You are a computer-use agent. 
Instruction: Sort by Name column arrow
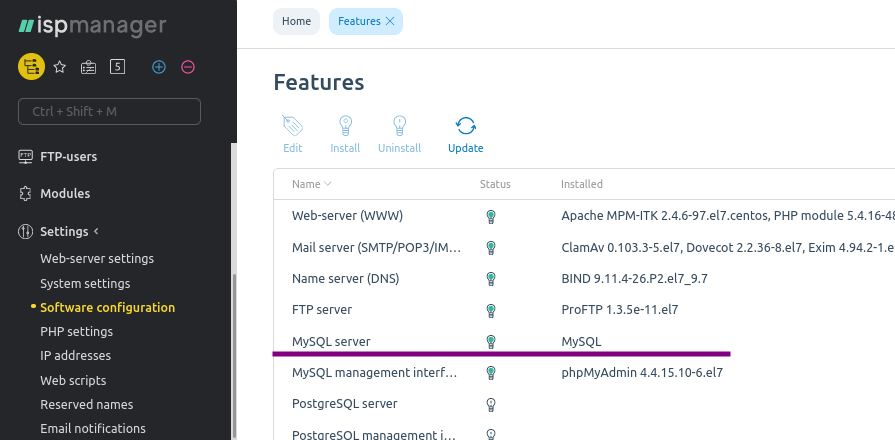point(328,184)
